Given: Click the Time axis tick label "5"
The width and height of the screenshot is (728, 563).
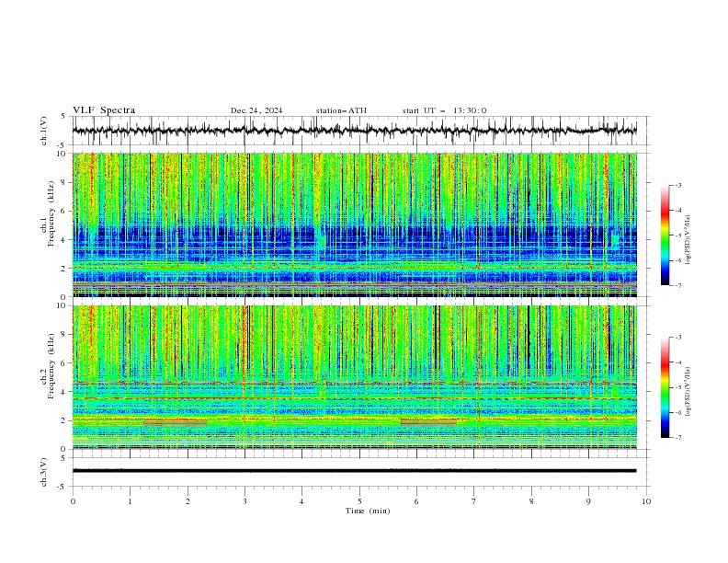Looking at the screenshot, I should tap(359, 501).
